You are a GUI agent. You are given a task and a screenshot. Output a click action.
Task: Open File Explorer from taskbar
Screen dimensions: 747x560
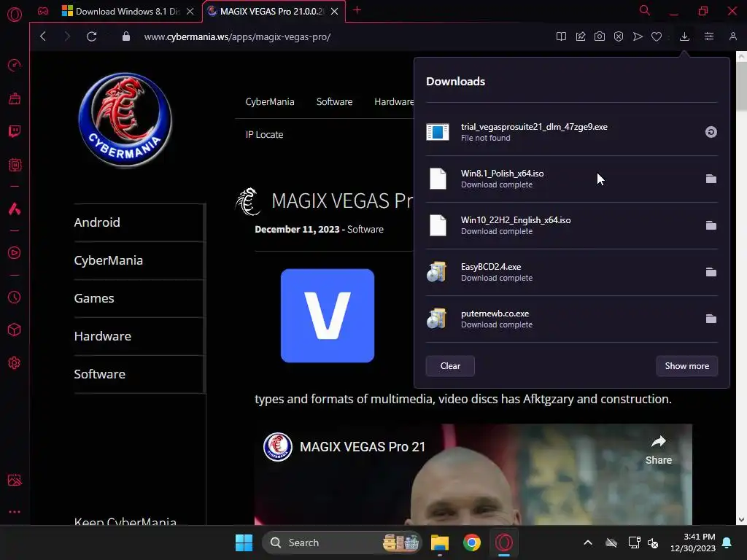click(x=440, y=542)
